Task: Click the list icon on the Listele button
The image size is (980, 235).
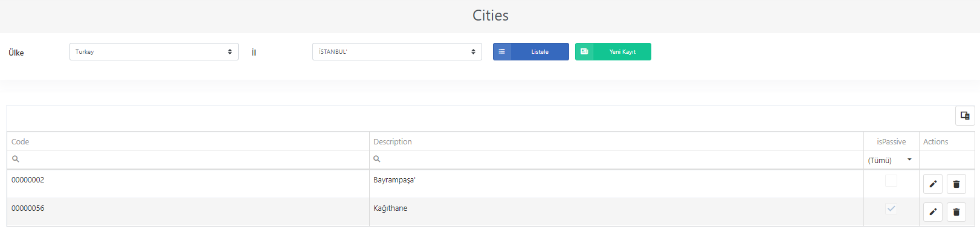Action: [501, 51]
